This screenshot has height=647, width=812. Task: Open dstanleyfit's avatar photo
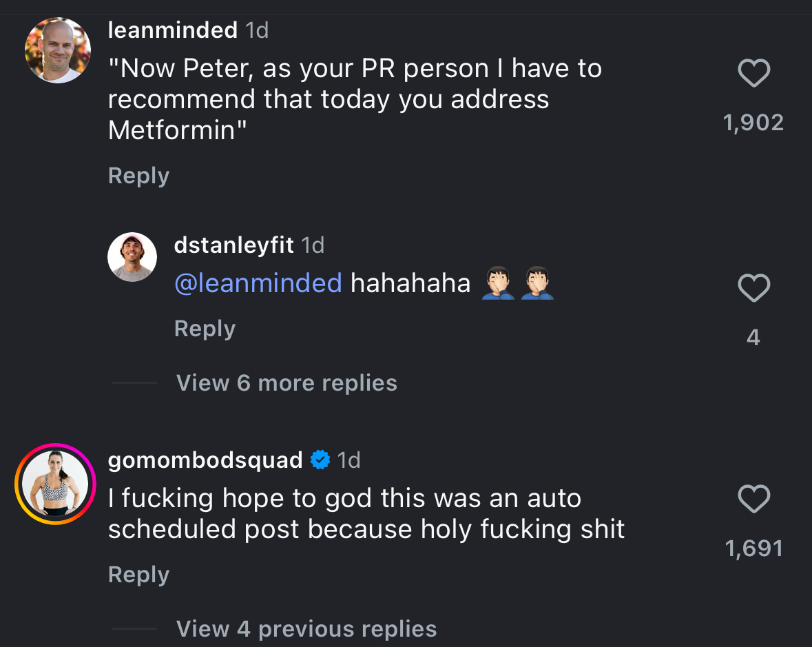[132, 257]
